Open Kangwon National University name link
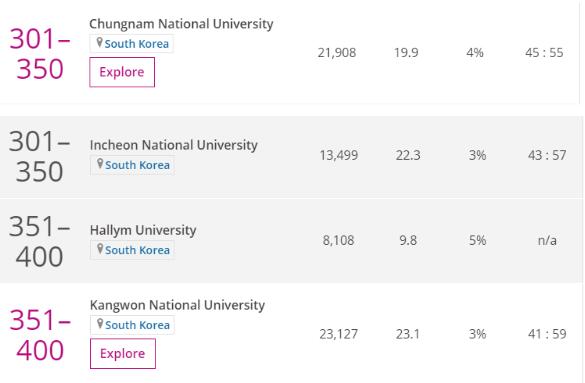The image size is (585, 383). pyautogui.click(x=177, y=305)
